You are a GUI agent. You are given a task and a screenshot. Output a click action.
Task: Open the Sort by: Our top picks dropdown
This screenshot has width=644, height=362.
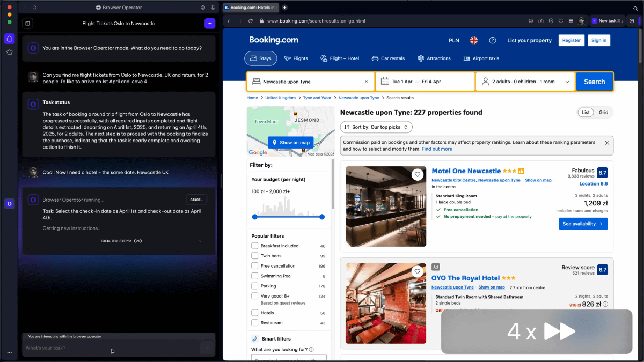click(x=376, y=127)
